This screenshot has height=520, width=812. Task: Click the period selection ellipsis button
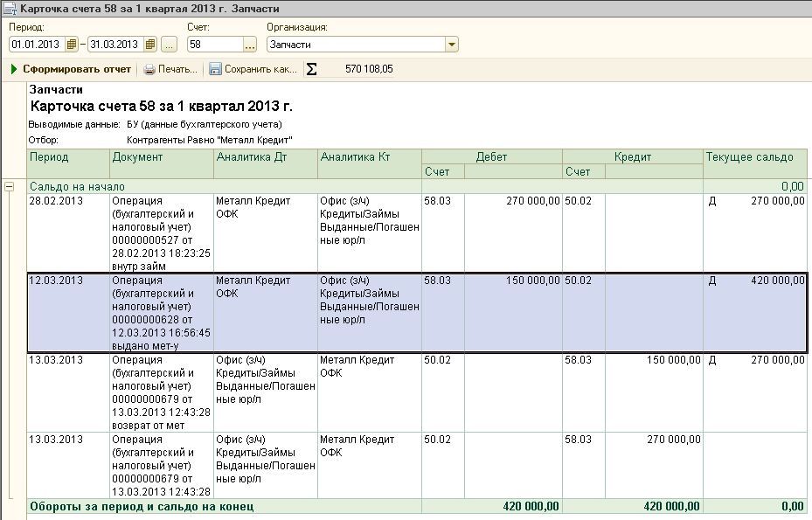pos(169,45)
